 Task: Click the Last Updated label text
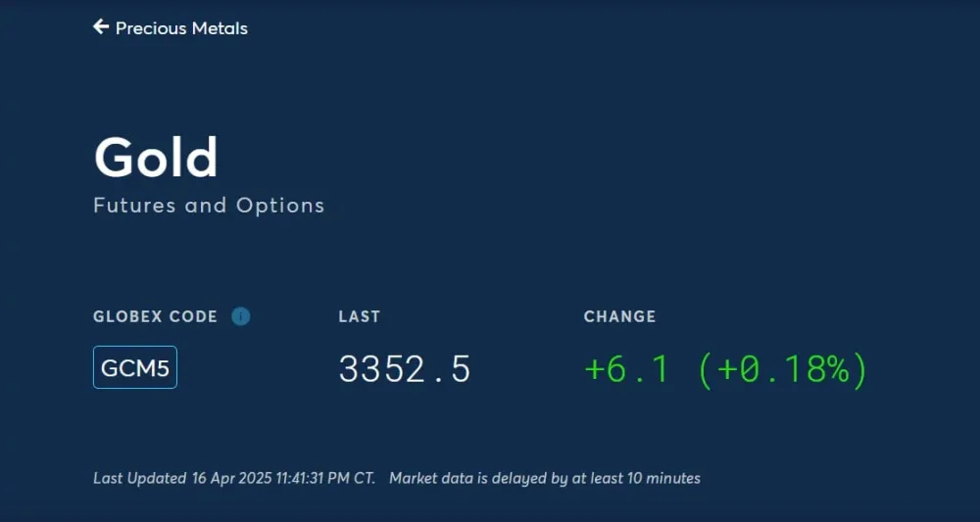tap(139, 479)
